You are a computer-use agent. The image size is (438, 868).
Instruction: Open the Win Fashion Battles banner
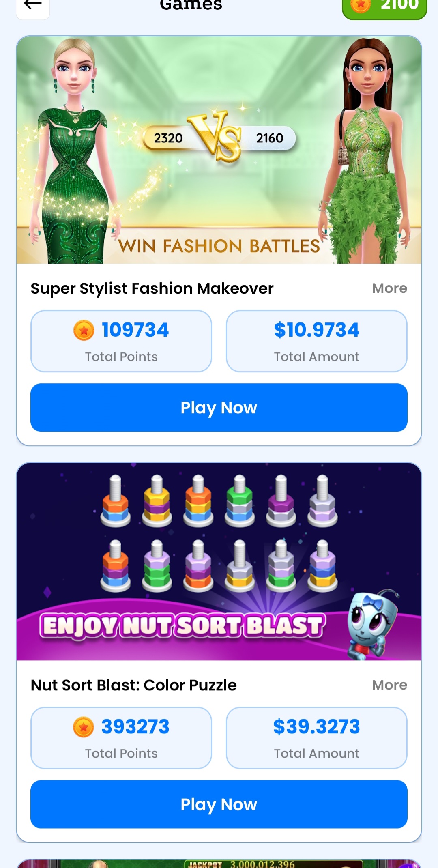[x=219, y=150]
